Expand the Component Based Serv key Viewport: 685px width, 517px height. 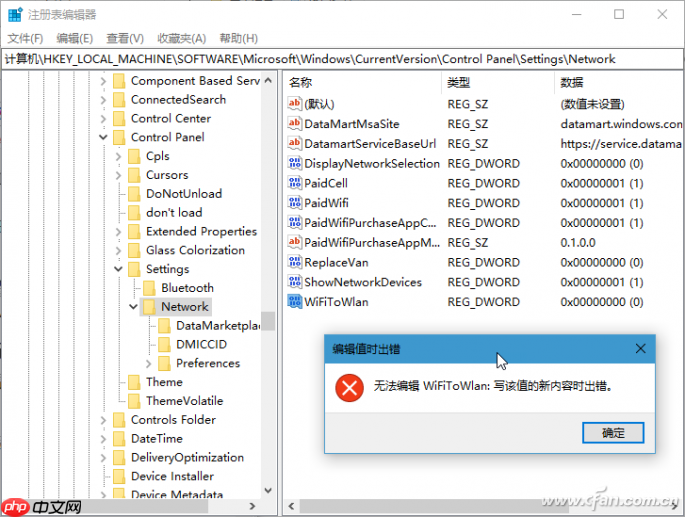point(103,81)
